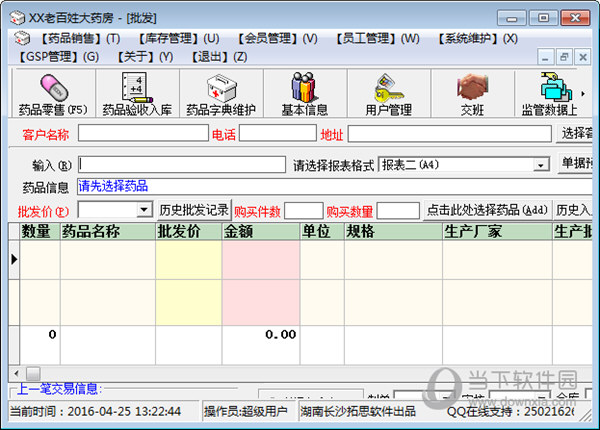
Task: Click 数量 column header
Action: tap(40, 231)
